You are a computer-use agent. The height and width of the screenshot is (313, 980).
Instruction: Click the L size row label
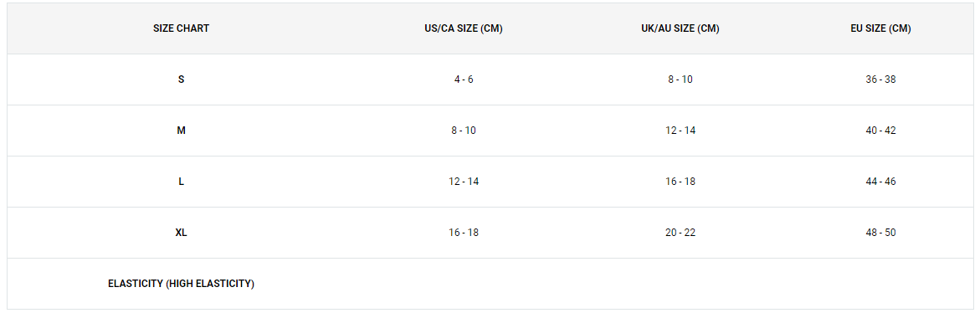click(182, 182)
